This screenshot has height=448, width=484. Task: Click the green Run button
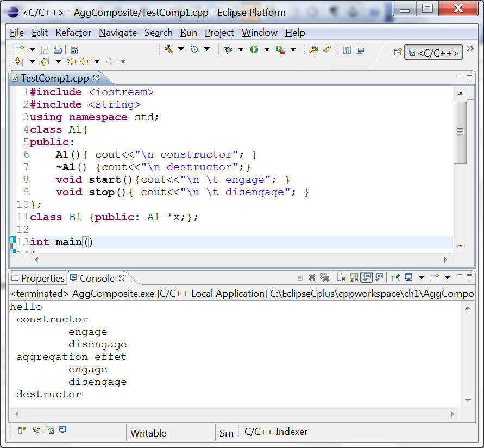point(254,49)
